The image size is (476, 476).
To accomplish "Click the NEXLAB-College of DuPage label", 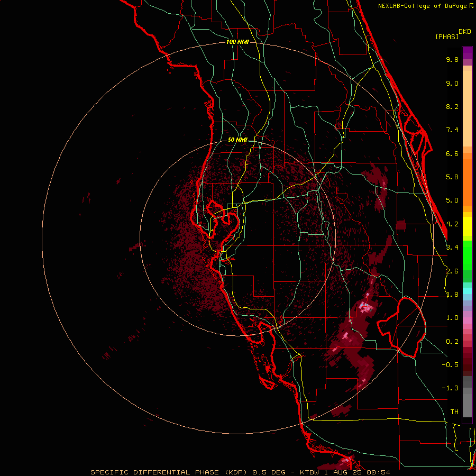I will pos(424,6).
